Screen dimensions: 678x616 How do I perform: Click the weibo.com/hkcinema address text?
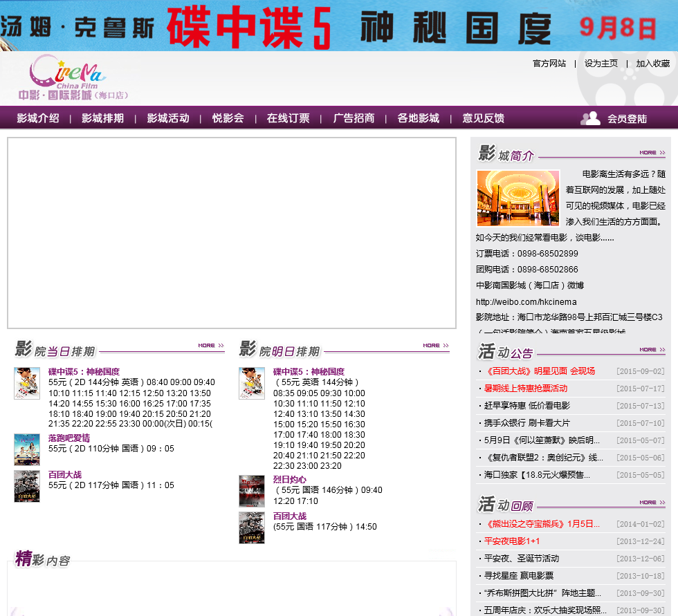[526, 302]
